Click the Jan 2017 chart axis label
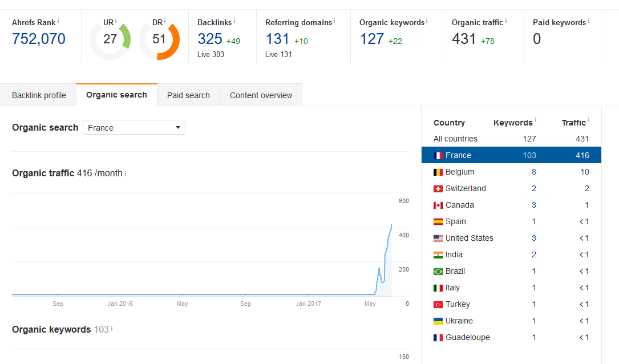The width and height of the screenshot is (619, 364). (x=308, y=304)
